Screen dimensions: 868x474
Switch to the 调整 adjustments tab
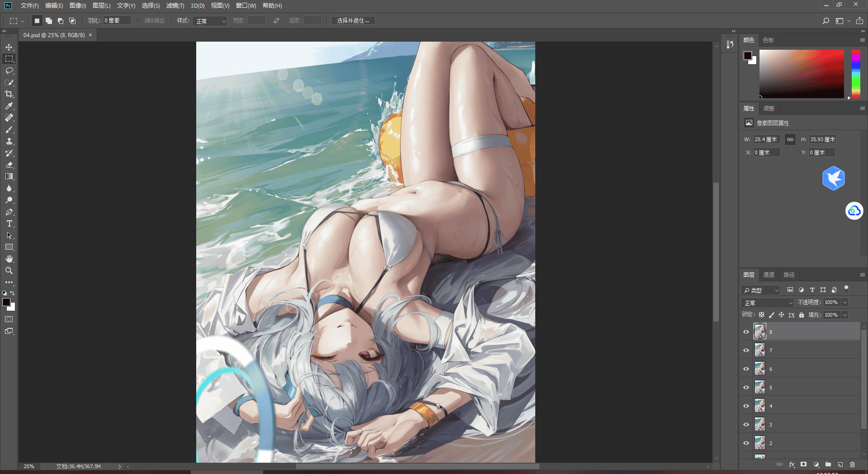coord(769,108)
